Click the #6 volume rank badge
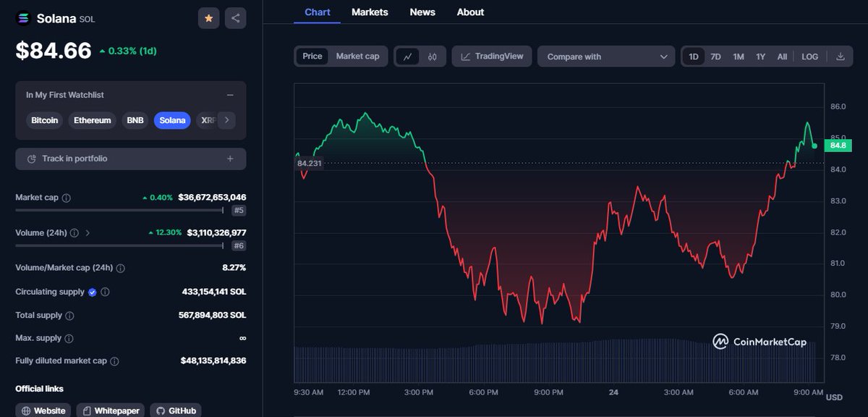 point(239,246)
